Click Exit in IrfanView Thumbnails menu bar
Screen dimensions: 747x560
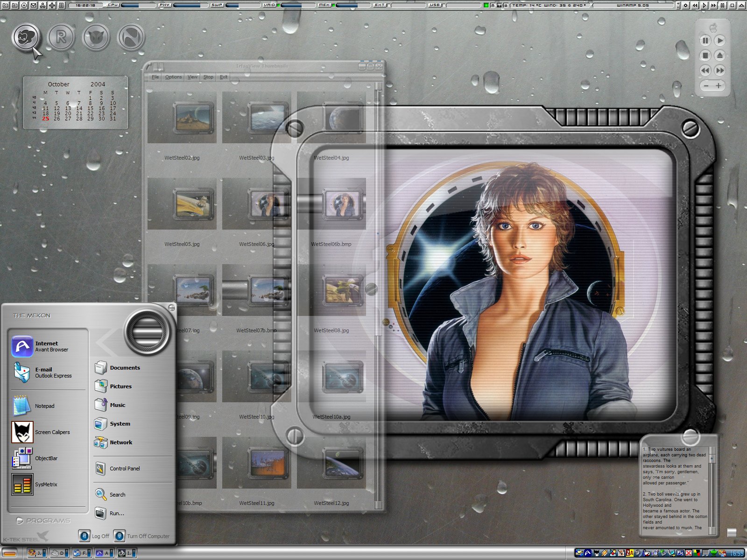(x=224, y=77)
